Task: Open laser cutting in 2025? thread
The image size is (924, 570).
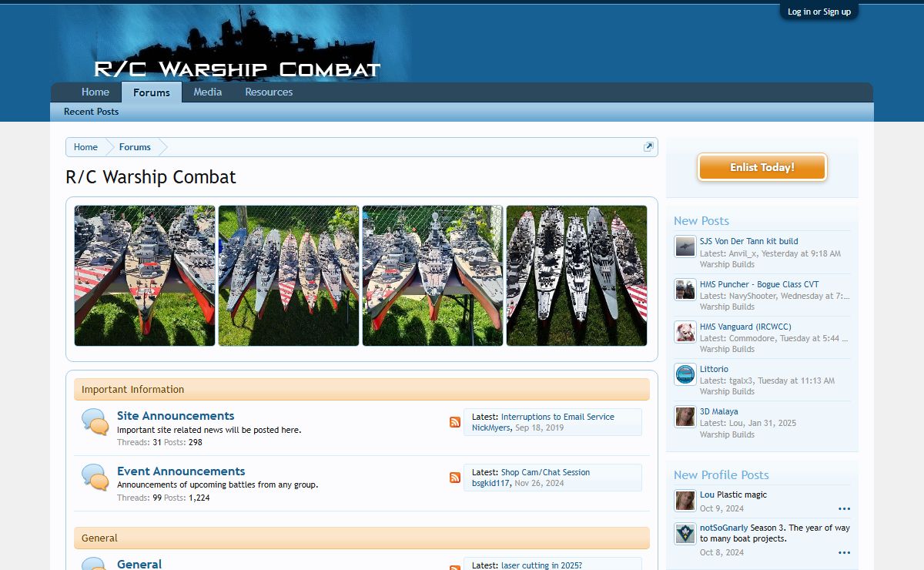Action: click(541, 565)
